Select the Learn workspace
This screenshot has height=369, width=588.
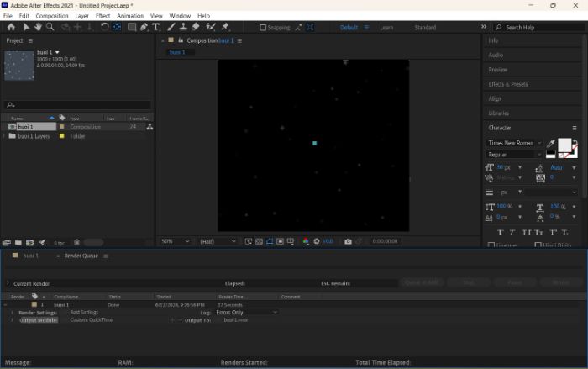[x=386, y=28]
